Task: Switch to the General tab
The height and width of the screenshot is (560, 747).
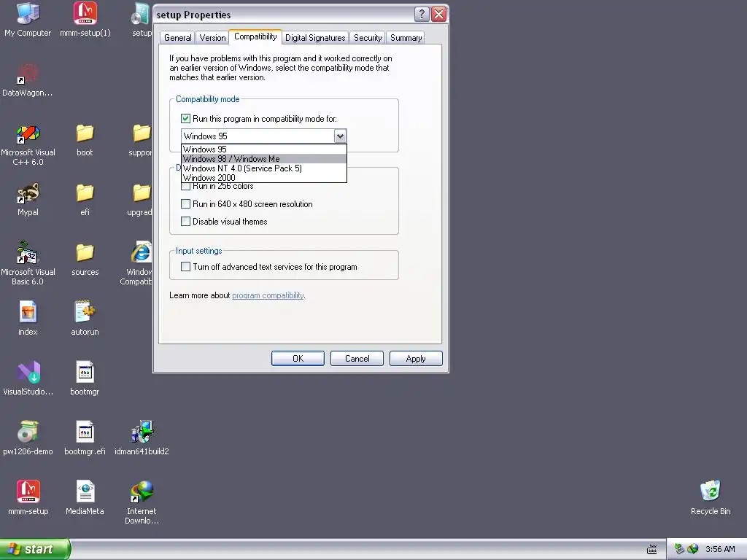Action: (177, 38)
